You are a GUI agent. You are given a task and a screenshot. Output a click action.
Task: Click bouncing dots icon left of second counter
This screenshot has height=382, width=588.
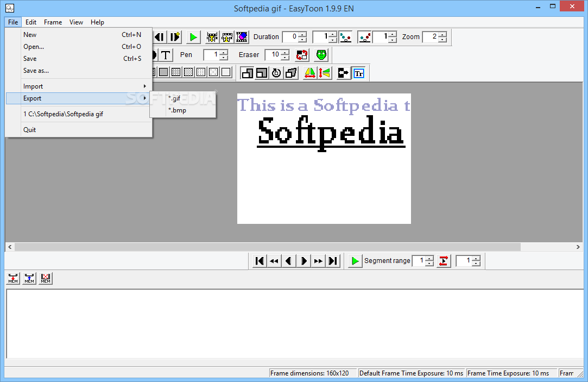click(x=364, y=37)
